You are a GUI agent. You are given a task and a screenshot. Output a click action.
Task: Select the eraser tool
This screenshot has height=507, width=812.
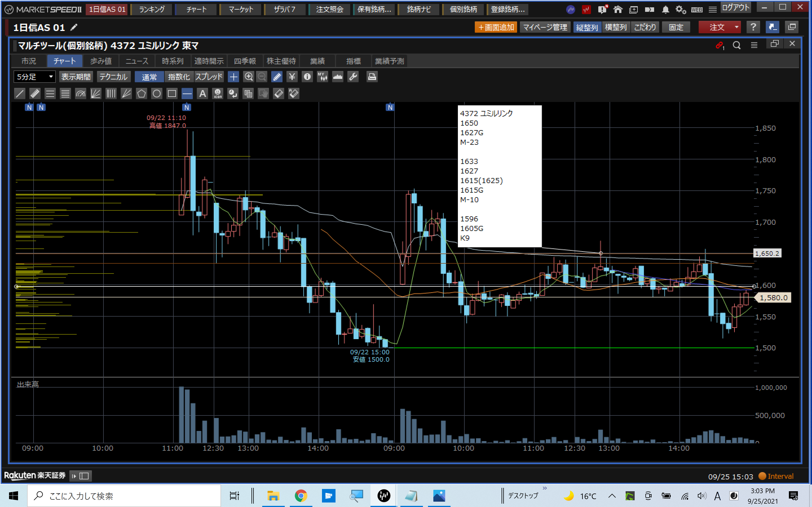coord(279,94)
